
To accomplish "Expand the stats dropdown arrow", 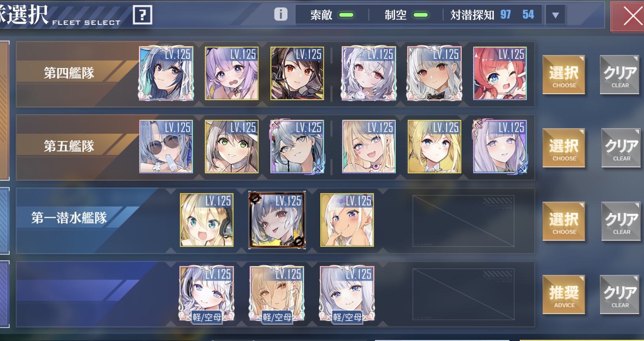I will (555, 15).
